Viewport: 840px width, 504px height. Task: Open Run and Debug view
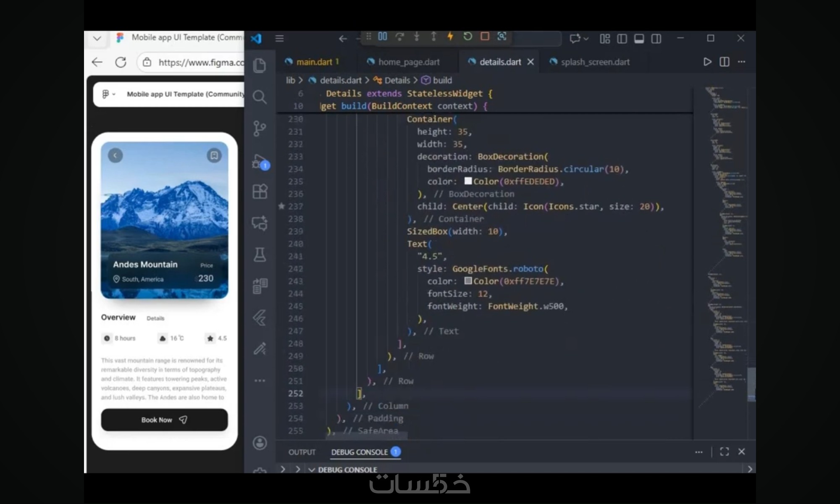coord(260,161)
